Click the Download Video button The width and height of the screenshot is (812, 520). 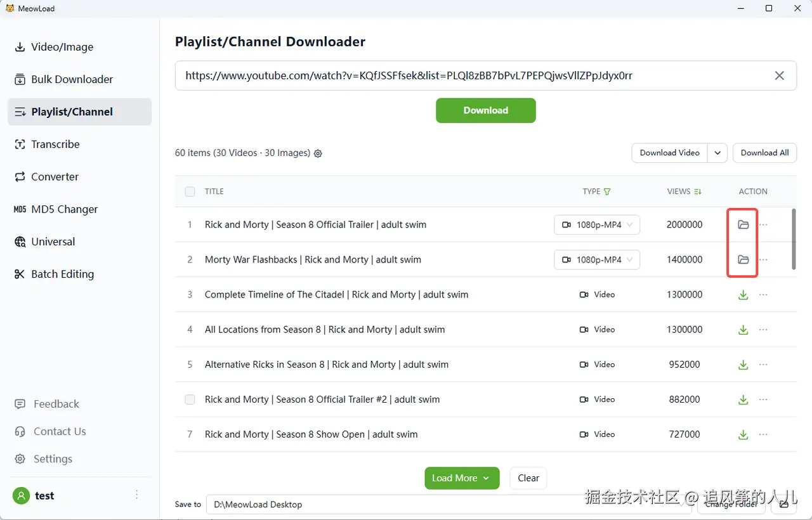[x=670, y=153]
